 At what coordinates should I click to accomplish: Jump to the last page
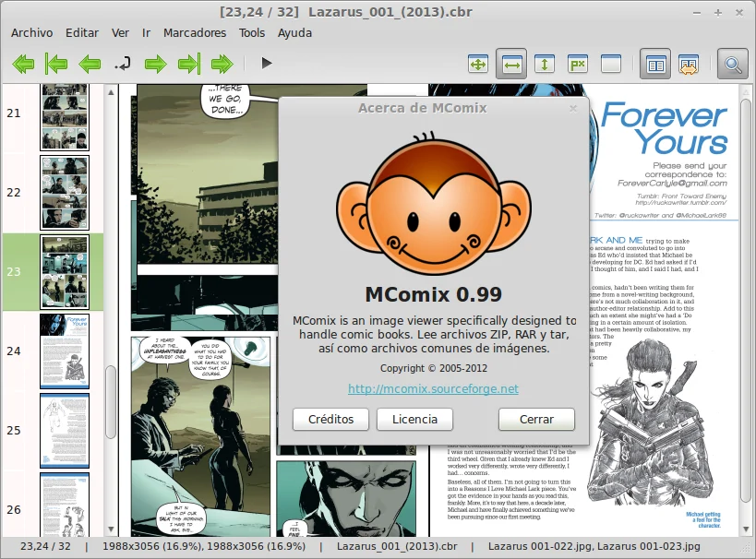[189, 64]
